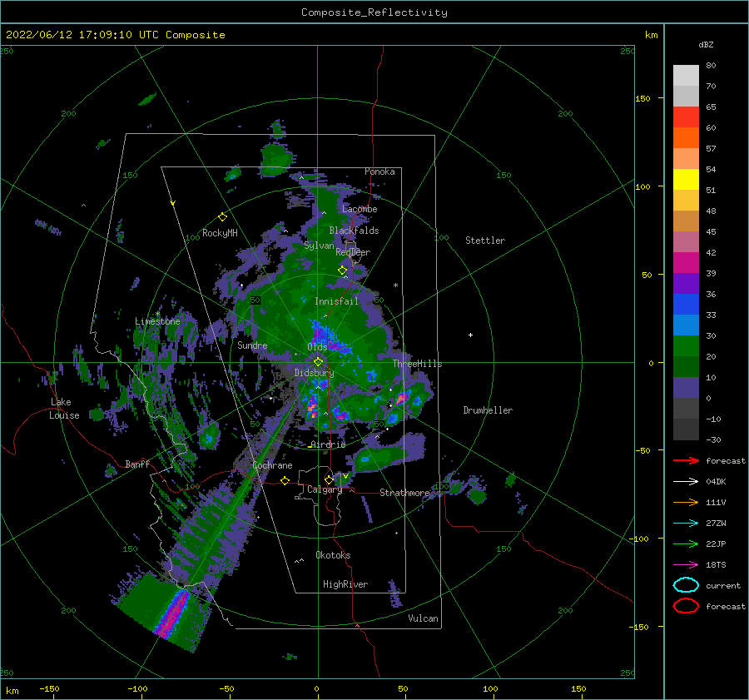The width and height of the screenshot is (749, 700).
Task: Select the 54 dBZ yellow color swatch
Action: tap(686, 179)
